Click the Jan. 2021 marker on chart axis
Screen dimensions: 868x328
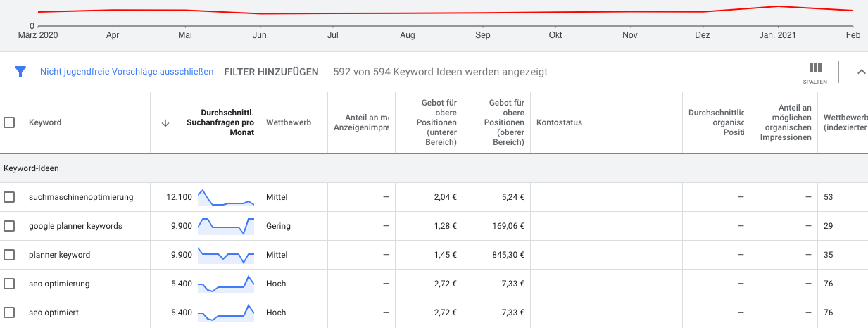click(x=778, y=35)
